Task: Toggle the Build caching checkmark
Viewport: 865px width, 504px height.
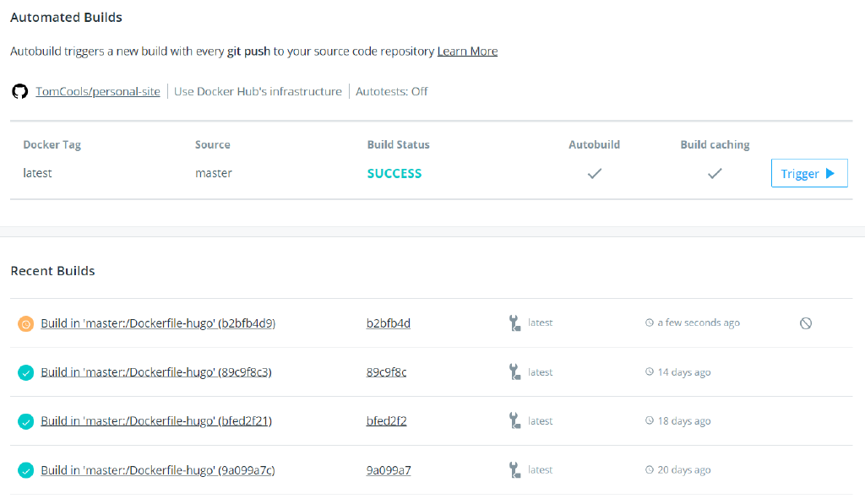Action: [x=715, y=173]
